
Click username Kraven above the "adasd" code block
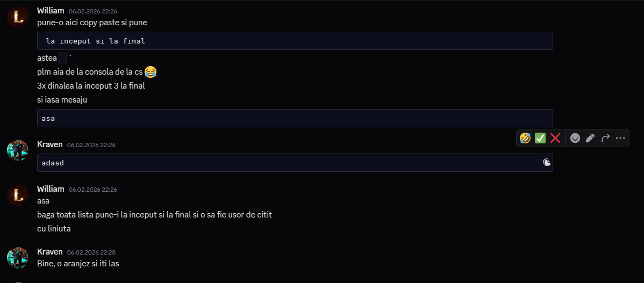click(x=50, y=144)
